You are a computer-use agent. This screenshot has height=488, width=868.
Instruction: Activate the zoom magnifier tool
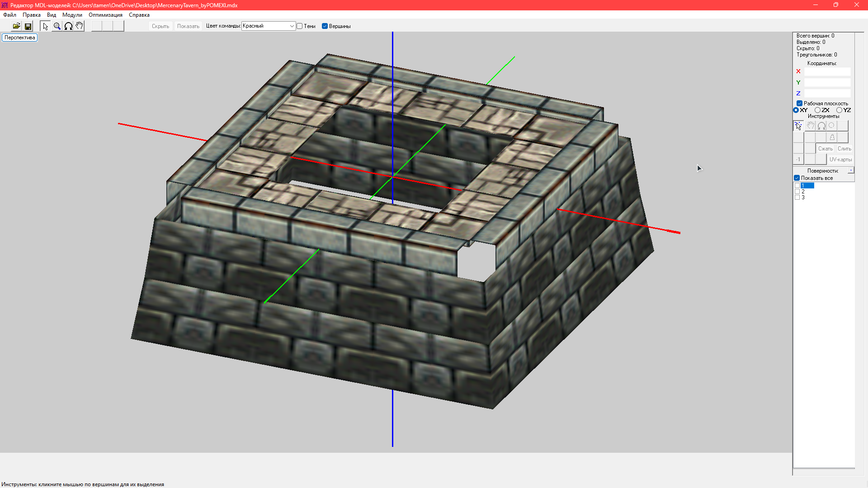[x=57, y=26]
